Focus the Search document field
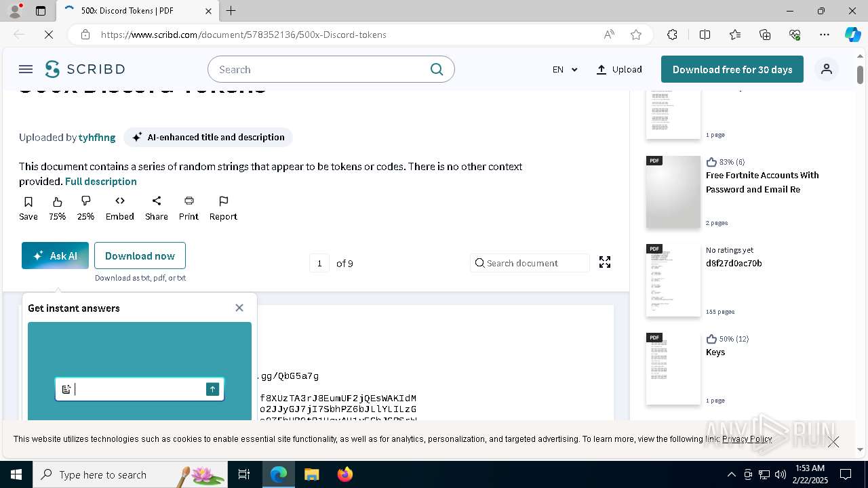This screenshot has height=488, width=868. point(530,263)
